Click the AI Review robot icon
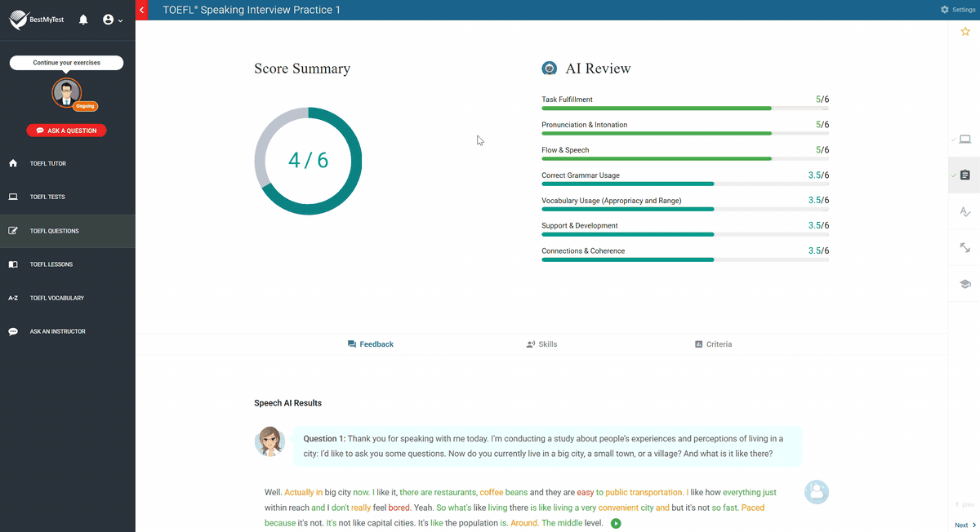Screen dimensions: 980x532 click(550, 69)
